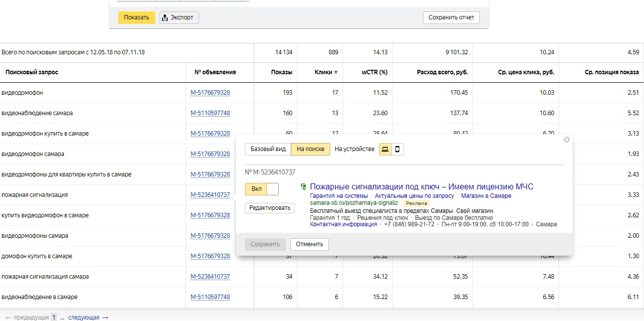Open the Контактная информация link
The width and height of the screenshot is (644, 321).
tap(343, 224)
